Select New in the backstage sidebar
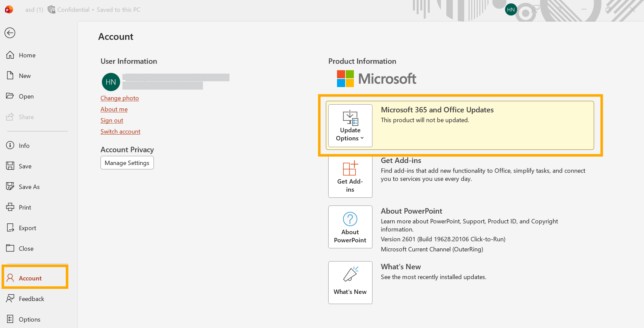Image resolution: width=644 pixels, height=328 pixels. pyautogui.click(x=19, y=76)
